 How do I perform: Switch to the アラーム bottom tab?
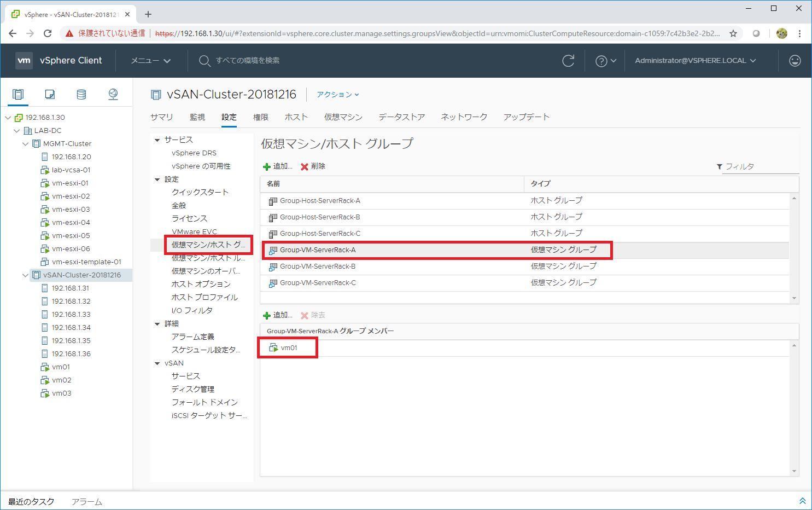coord(87,501)
